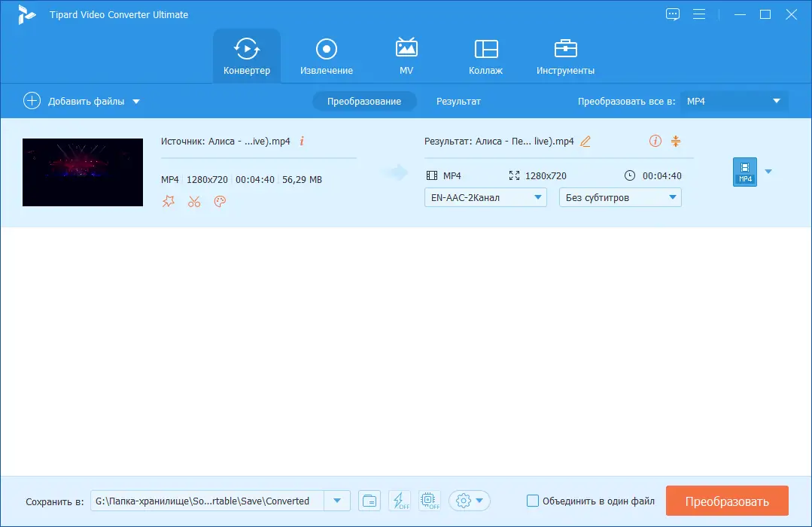Screen dimensions: 812x527
Task: Toggle the GPU hardware acceleration switch
Action: click(x=429, y=500)
